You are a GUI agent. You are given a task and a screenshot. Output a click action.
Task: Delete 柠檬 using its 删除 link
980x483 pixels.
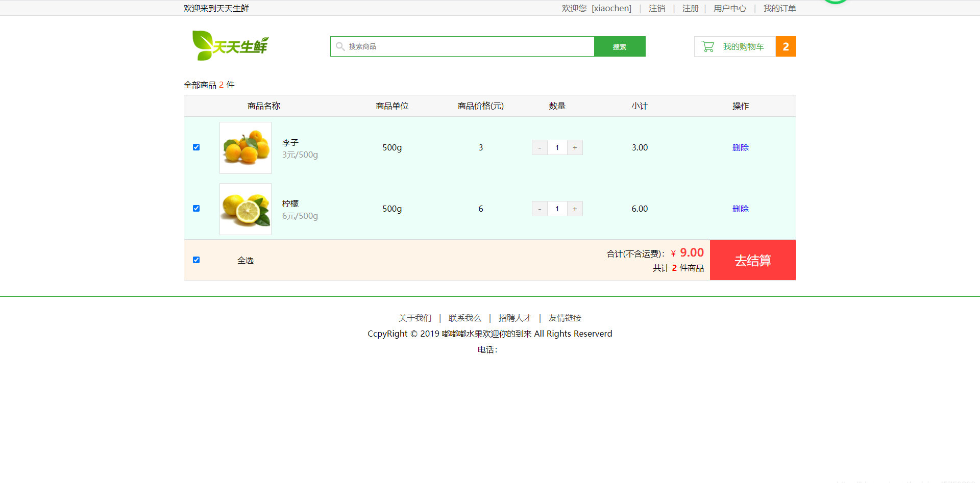pyautogui.click(x=741, y=208)
